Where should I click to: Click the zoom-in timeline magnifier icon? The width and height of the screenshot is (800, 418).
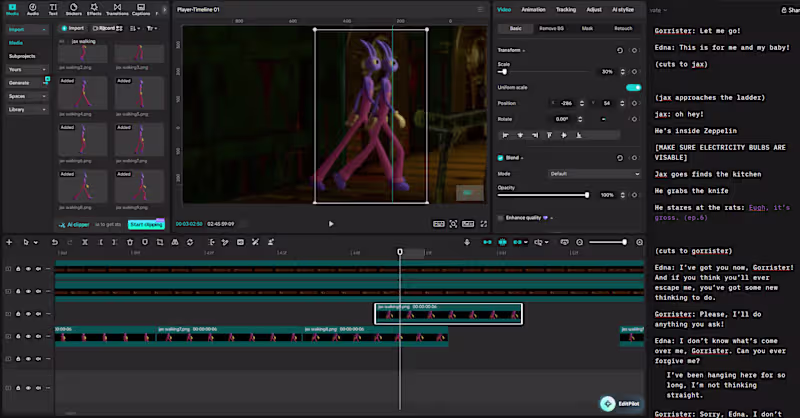click(x=639, y=242)
